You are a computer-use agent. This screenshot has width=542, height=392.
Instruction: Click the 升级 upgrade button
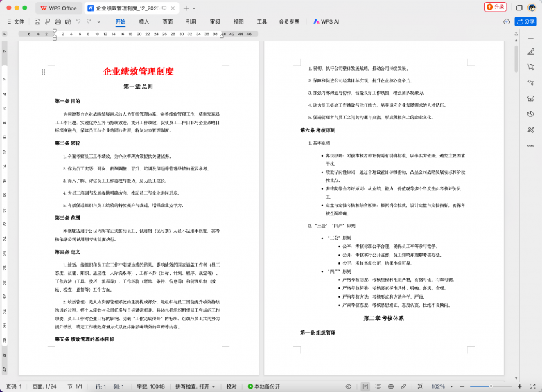point(496,7)
